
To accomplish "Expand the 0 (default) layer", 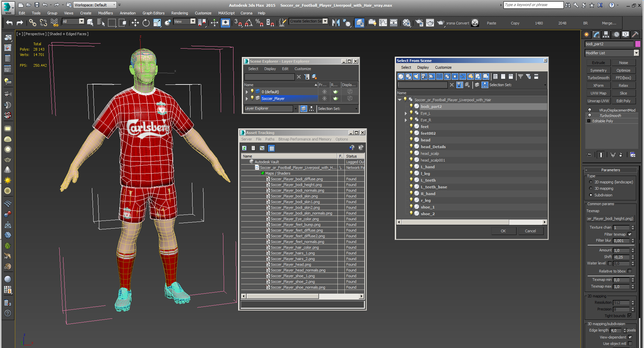I will pos(247,92).
